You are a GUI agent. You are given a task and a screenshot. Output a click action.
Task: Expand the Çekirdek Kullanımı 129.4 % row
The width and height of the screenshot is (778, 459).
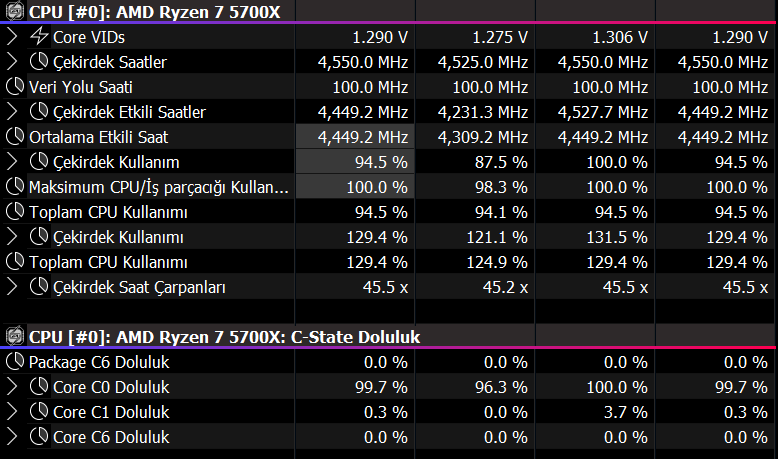tap(12, 237)
